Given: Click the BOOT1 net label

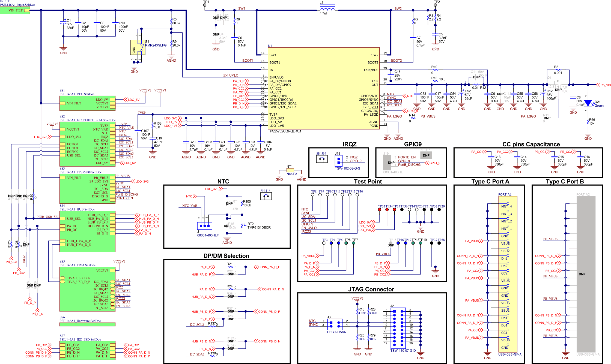Looking at the screenshot, I should (x=248, y=61).
